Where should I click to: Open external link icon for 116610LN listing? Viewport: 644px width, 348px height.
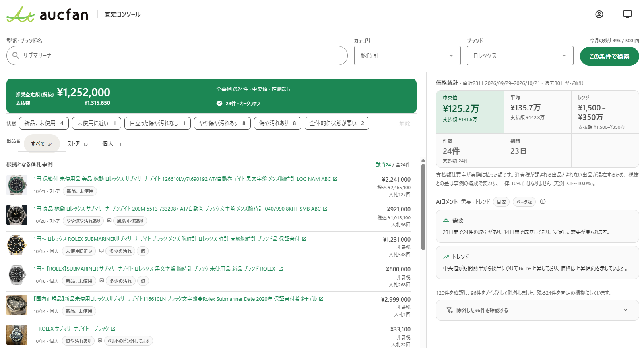pyautogui.click(x=321, y=299)
